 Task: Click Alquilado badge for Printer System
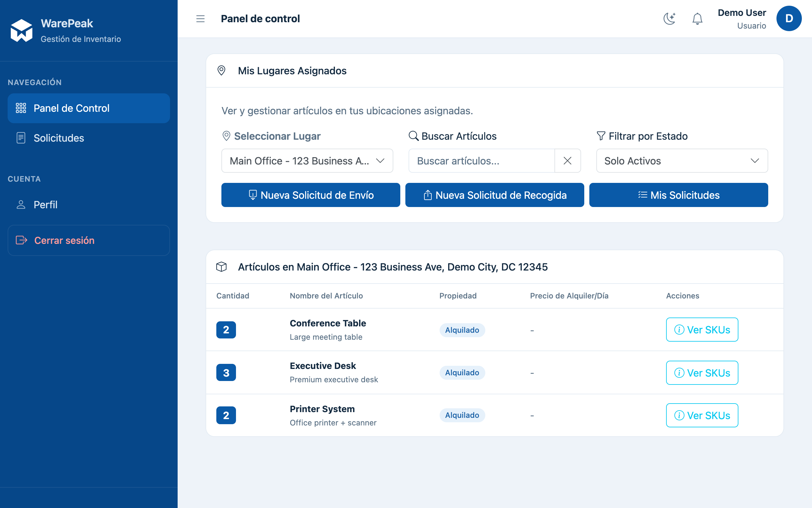pyautogui.click(x=462, y=415)
